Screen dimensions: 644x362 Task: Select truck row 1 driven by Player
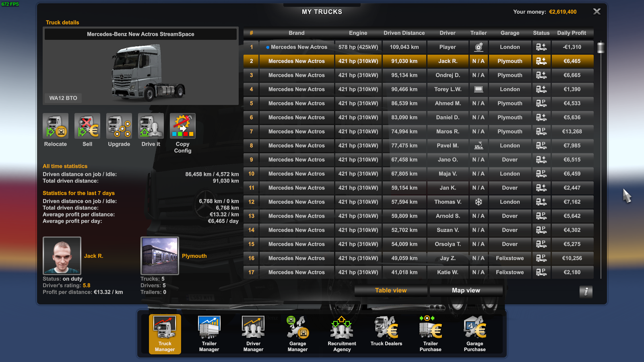tap(419, 47)
